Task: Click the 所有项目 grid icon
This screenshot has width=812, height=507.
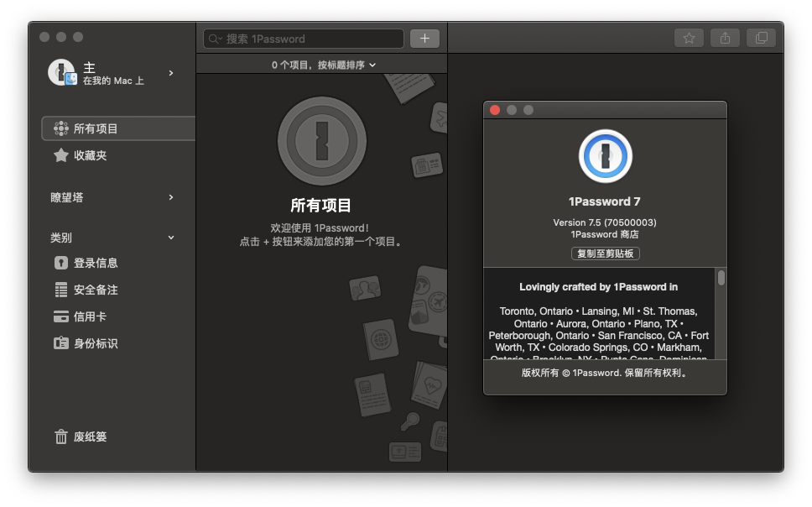Action: point(61,128)
